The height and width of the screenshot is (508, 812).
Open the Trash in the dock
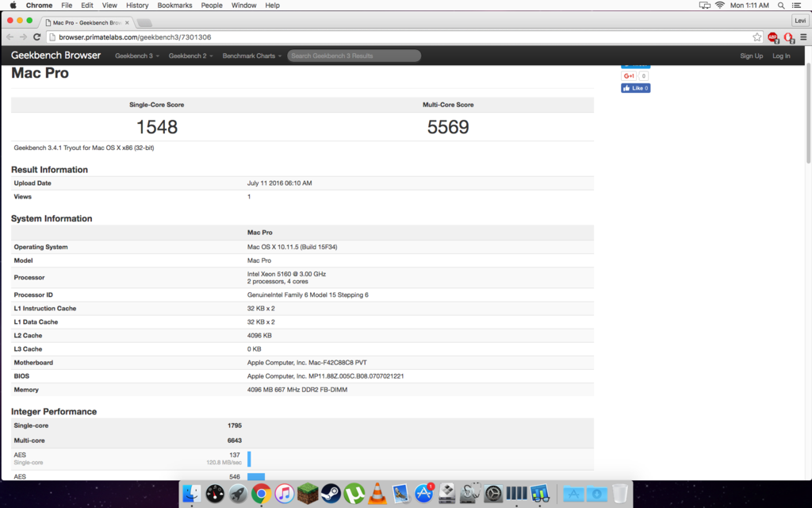(x=620, y=494)
